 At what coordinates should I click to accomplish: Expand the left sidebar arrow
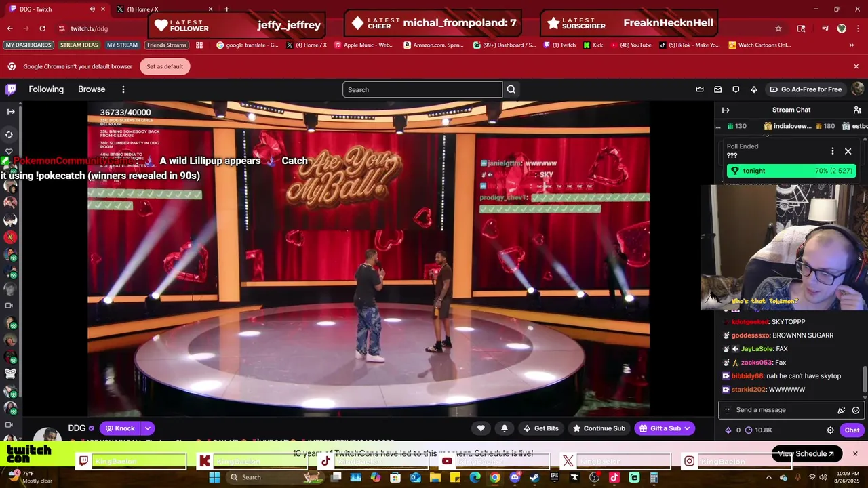10,111
